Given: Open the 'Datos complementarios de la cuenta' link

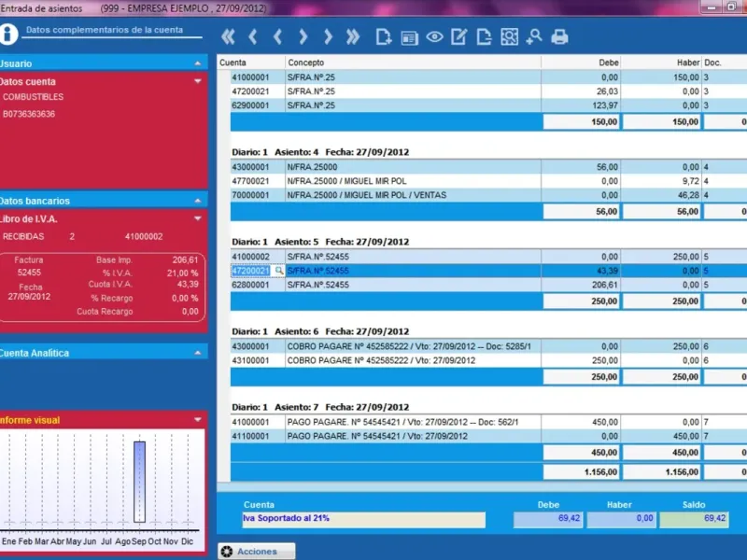Looking at the screenshot, I should pos(105,30).
